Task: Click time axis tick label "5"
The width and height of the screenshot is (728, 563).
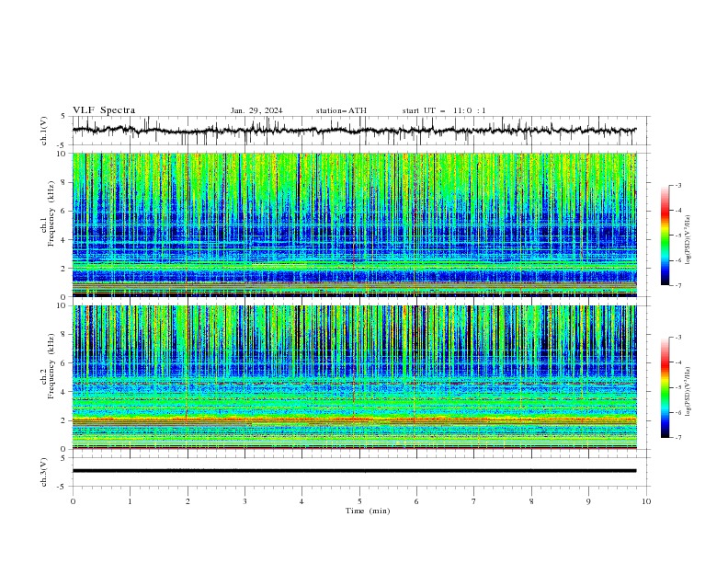Action: [359, 501]
